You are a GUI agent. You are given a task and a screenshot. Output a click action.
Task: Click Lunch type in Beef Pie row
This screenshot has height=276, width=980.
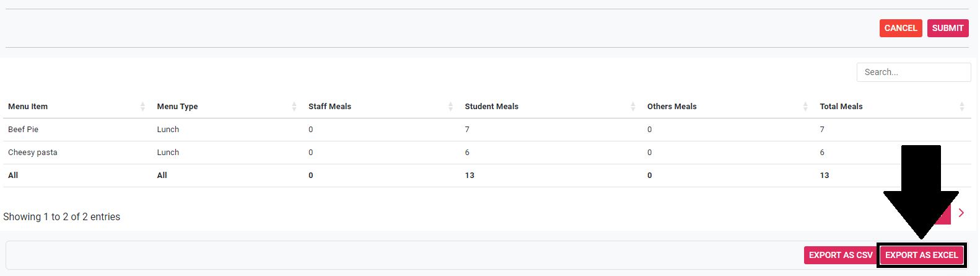point(168,130)
